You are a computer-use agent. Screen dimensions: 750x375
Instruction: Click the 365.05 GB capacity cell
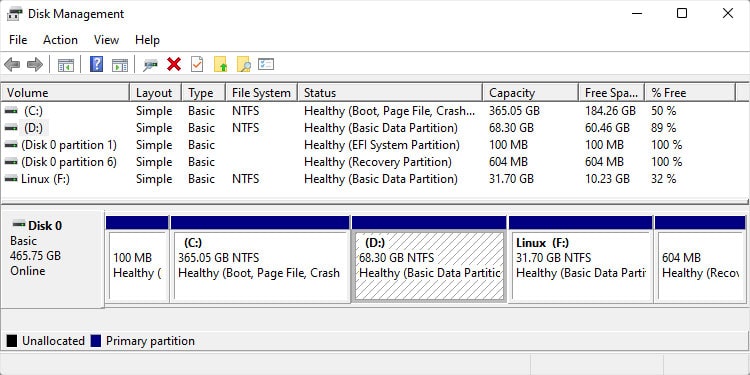[514, 111]
